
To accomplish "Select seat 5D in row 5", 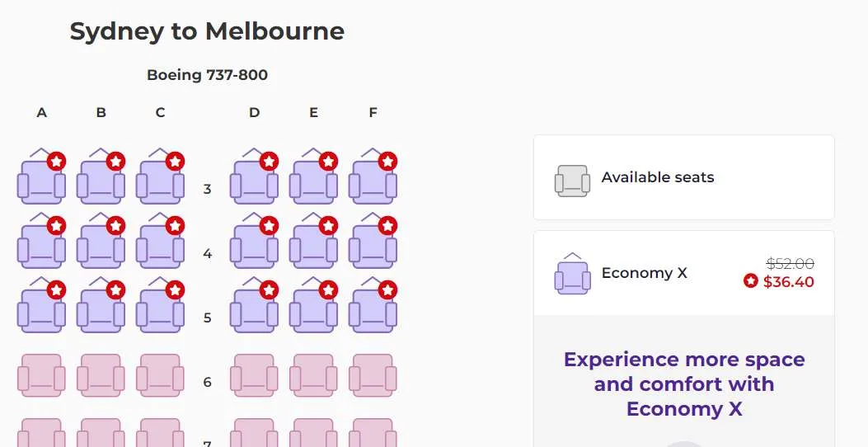I will coord(254,312).
